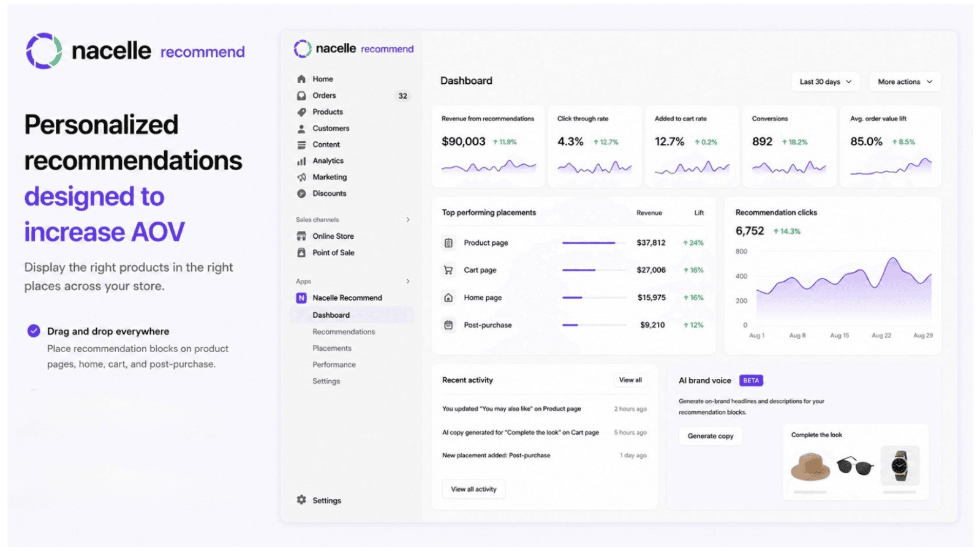Click the Revenue from recommendations card
Image resolution: width=980 pixels, height=551 pixels.
(x=488, y=146)
